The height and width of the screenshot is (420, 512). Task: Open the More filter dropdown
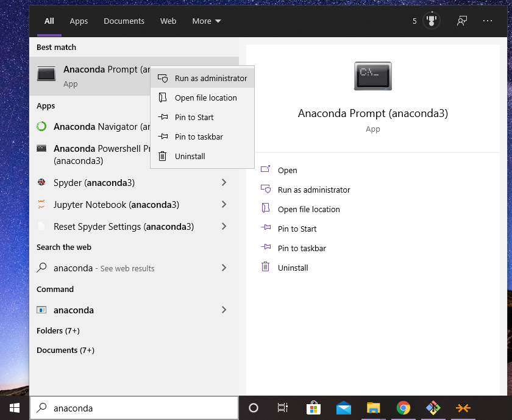(207, 21)
